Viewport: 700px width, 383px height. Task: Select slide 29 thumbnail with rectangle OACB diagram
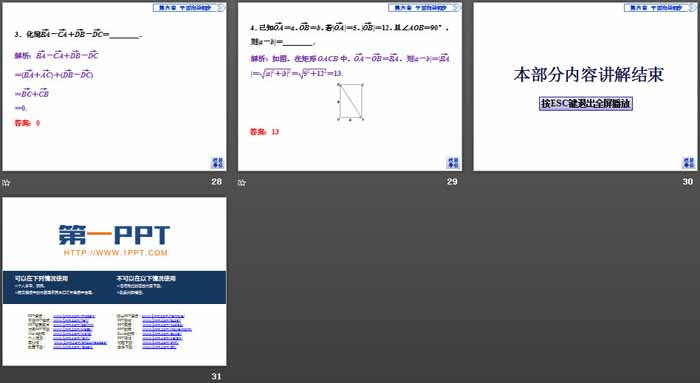(350, 87)
